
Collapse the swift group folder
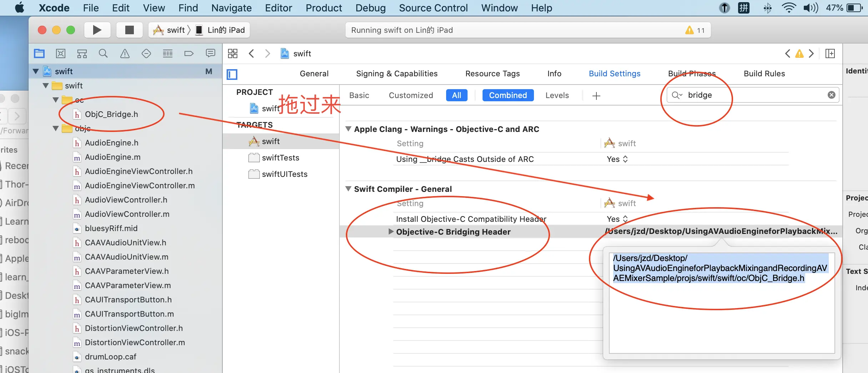[46, 86]
